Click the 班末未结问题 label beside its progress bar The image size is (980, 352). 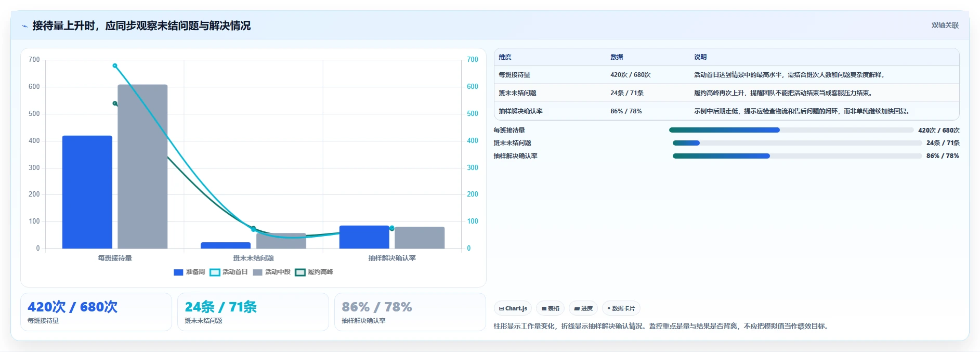[512, 143]
